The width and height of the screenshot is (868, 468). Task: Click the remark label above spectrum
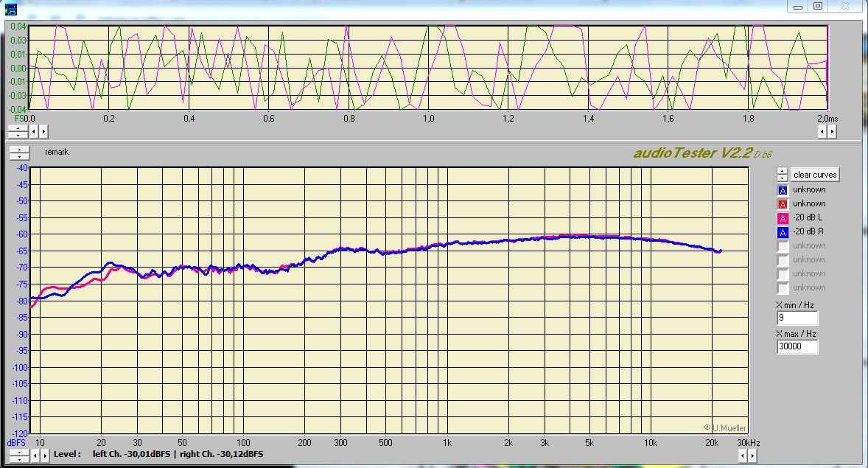point(57,152)
